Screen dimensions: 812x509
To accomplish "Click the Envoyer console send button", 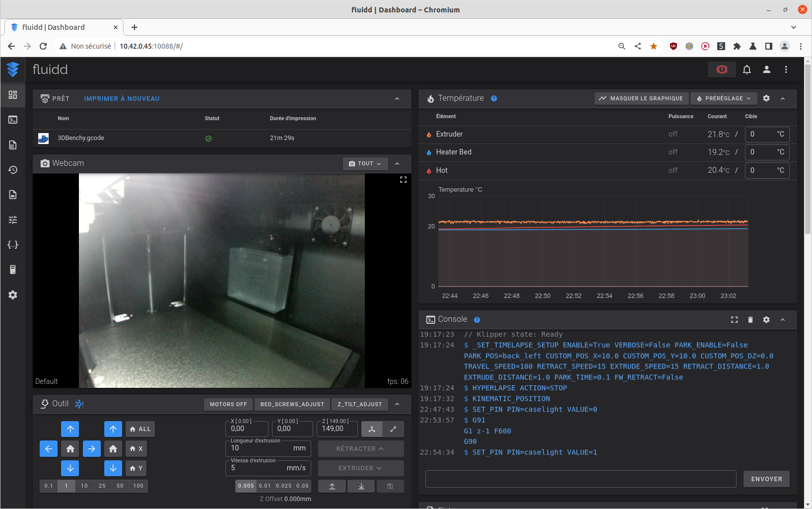I will coord(766,479).
